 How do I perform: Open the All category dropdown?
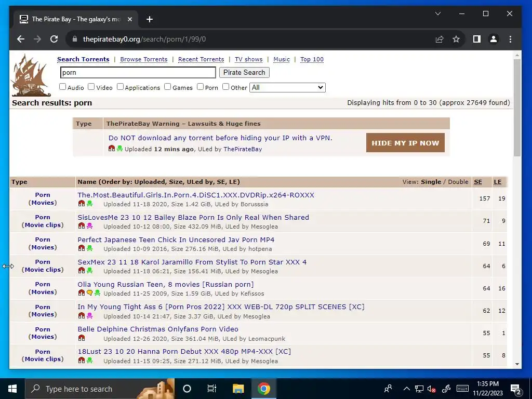click(287, 87)
